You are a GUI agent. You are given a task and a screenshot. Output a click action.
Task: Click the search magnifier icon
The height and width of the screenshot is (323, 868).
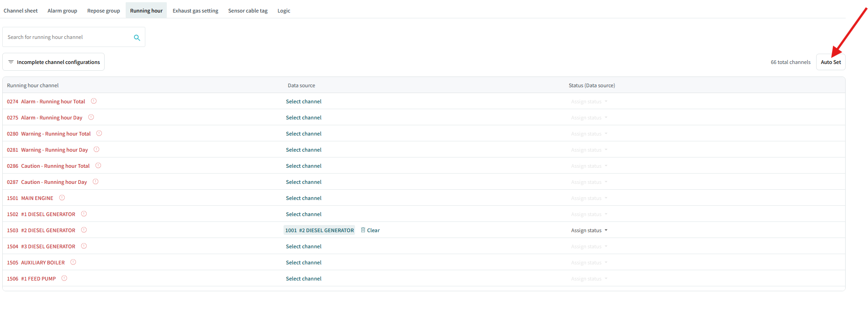(137, 38)
